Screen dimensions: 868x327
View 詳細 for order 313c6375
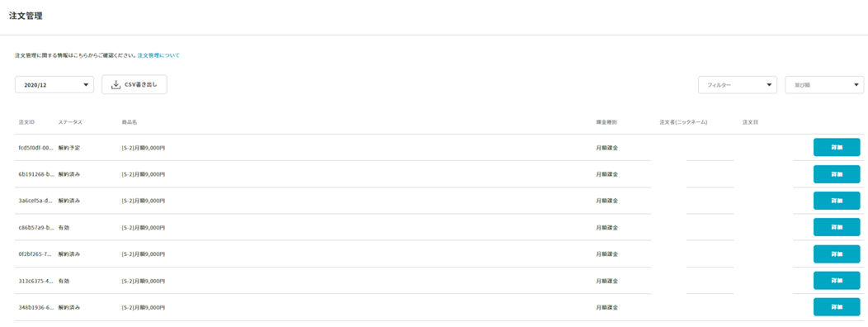[837, 281]
